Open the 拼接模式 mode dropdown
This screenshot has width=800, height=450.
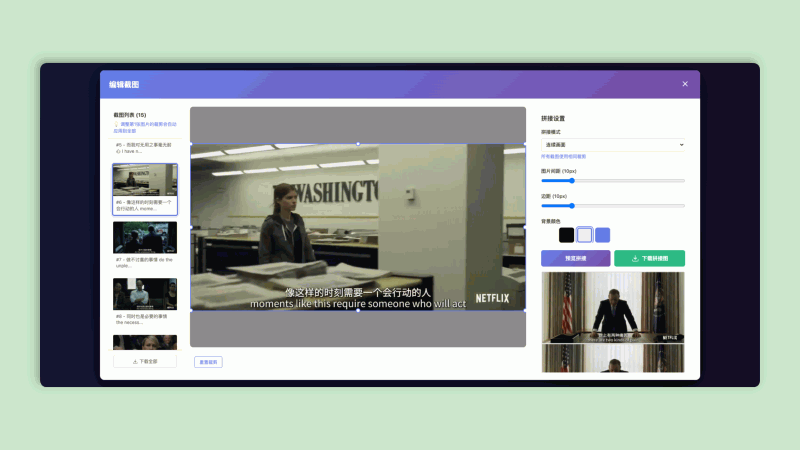pyautogui.click(x=613, y=145)
